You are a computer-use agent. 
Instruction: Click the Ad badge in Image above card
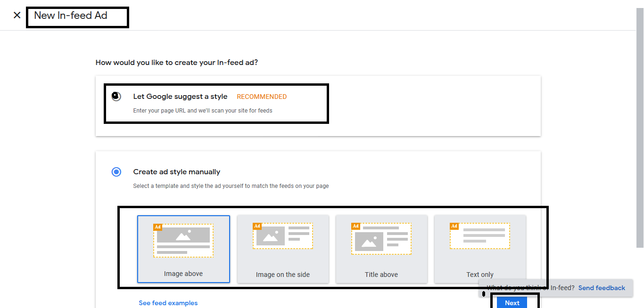(x=158, y=227)
